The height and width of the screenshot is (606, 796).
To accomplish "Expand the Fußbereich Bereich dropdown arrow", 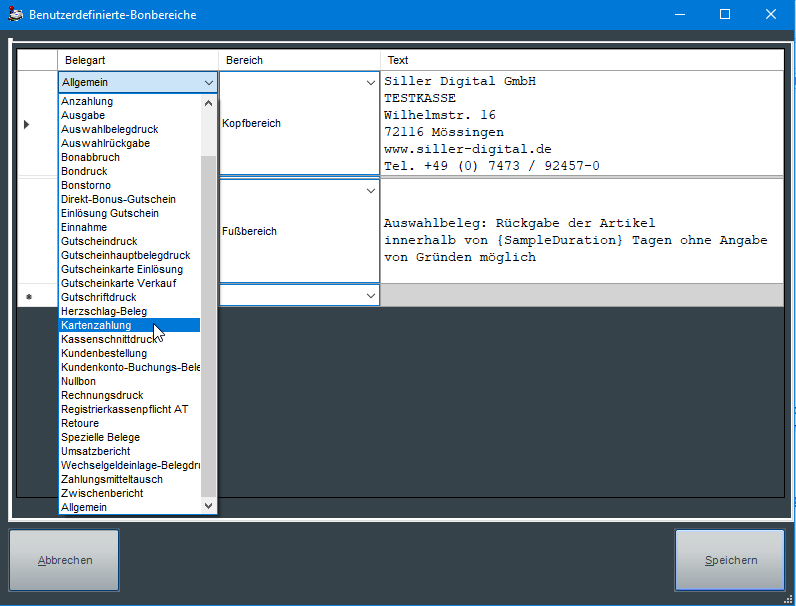I will pyautogui.click(x=370, y=190).
